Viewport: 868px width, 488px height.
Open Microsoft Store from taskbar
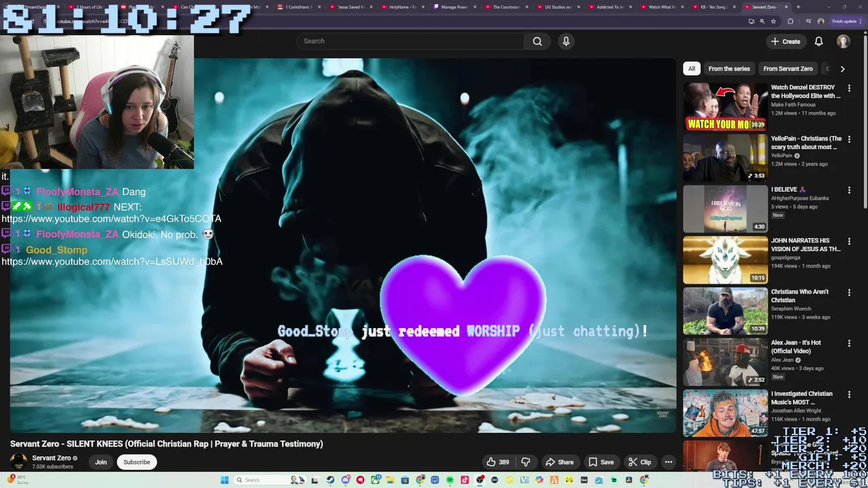click(405, 480)
